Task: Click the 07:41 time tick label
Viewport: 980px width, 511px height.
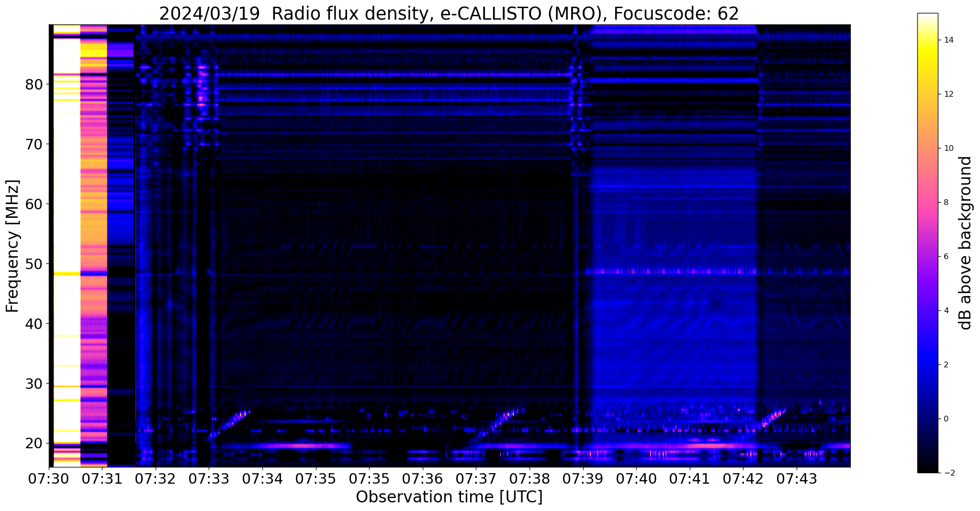Action: click(689, 479)
